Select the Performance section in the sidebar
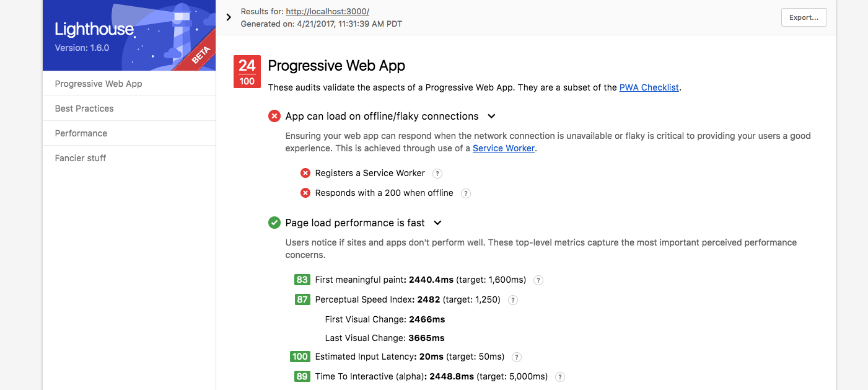 (x=81, y=133)
